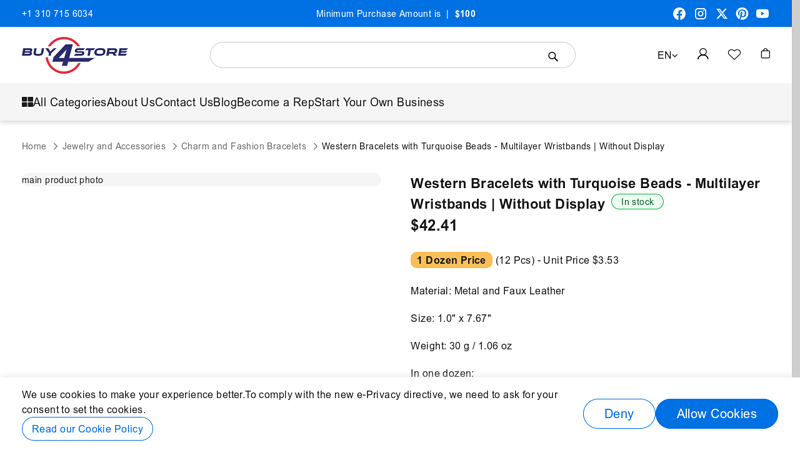Go to Jewelry and Accessories breadcrumb
Screen dimensions: 800x450
click(114, 146)
